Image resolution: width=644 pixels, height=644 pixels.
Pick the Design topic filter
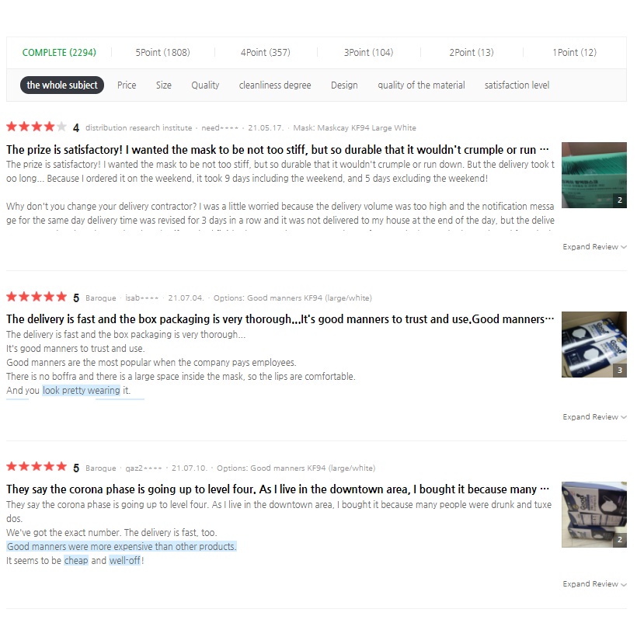click(344, 85)
